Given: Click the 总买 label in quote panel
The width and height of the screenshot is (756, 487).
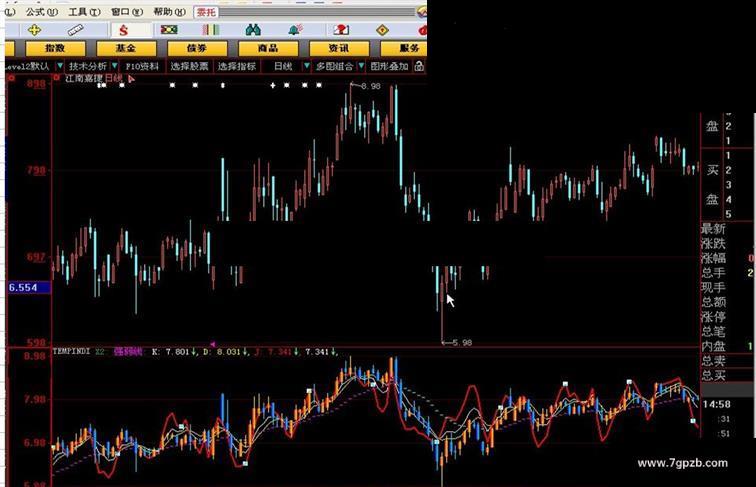Looking at the screenshot, I should [x=713, y=376].
